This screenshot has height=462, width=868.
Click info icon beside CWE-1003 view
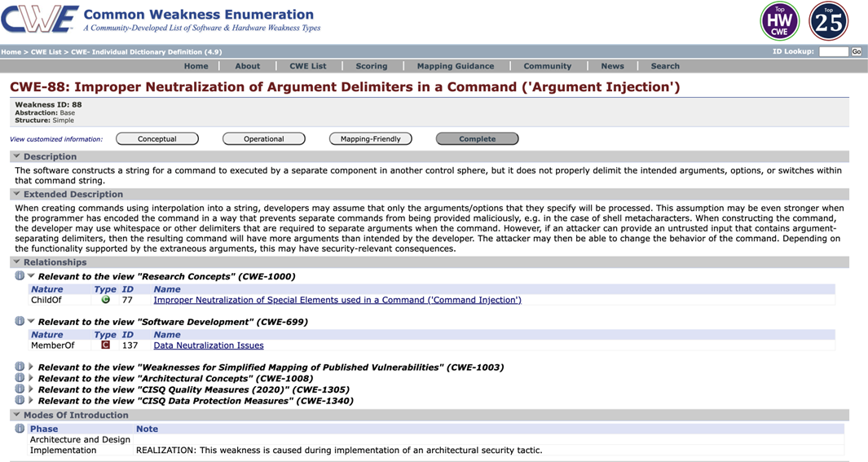tap(20, 367)
